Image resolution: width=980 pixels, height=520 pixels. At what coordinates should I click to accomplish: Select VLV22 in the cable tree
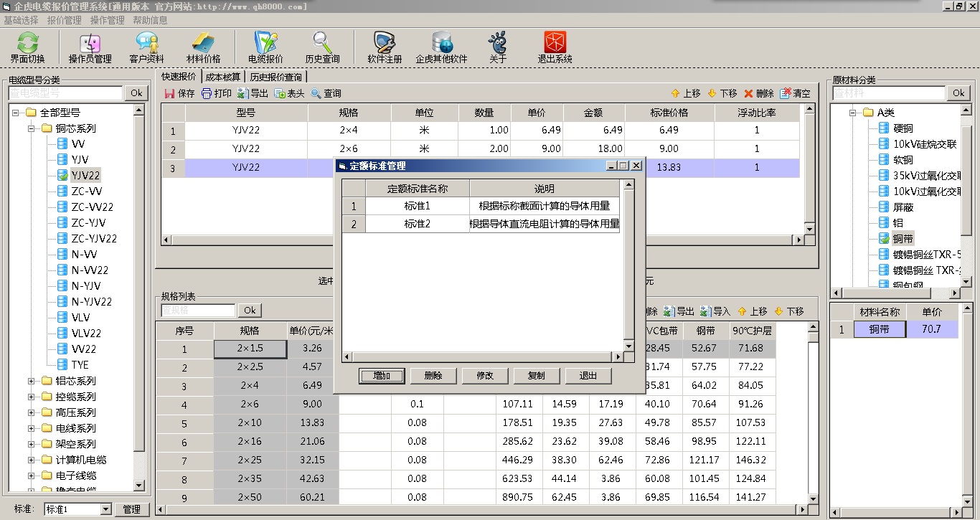[x=86, y=333]
